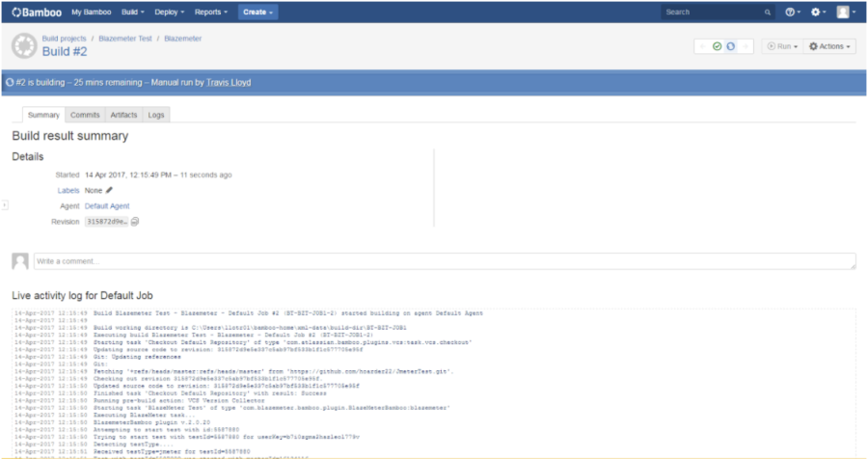Open the Default Agent link
Viewport: 868px width, 459px height.
(x=107, y=206)
